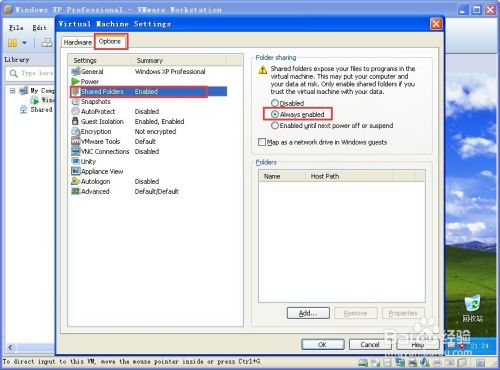Switch to the Hardware tab

[x=78, y=43]
